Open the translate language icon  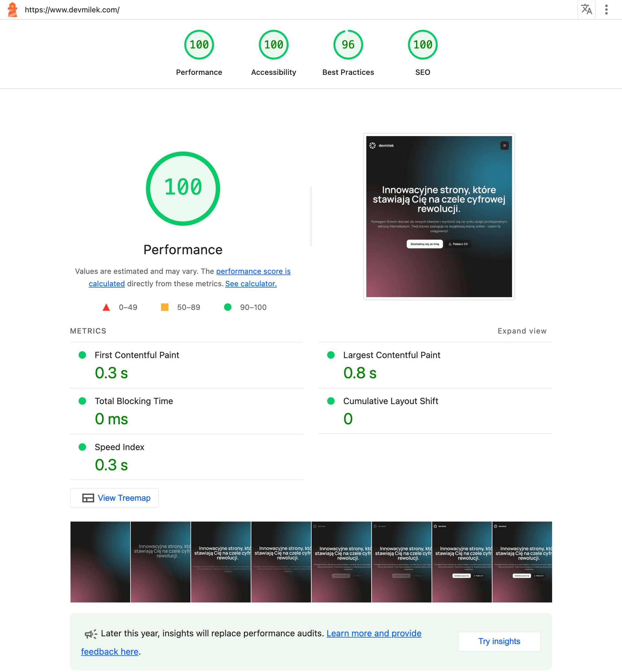(x=586, y=10)
